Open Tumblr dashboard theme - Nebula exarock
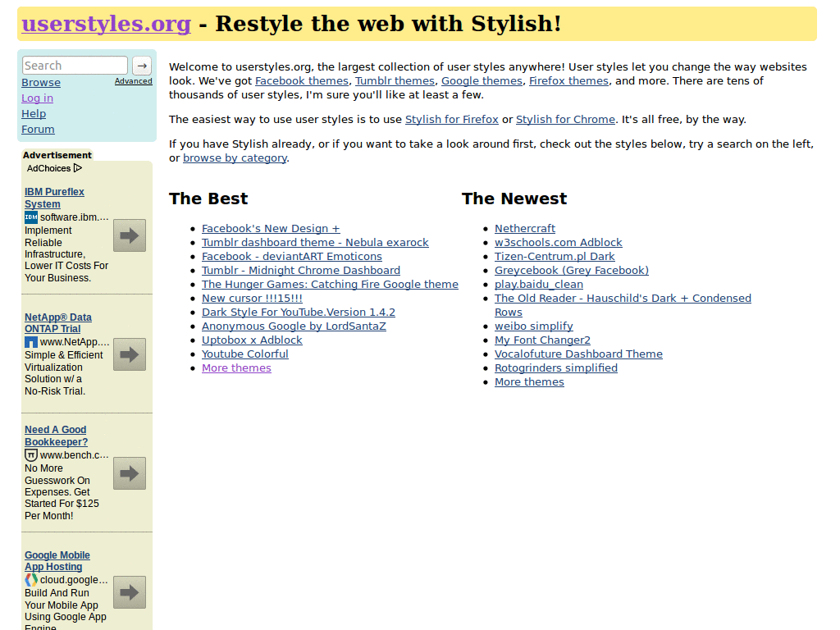This screenshot has height=630, width=840. [x=315, y=243]
